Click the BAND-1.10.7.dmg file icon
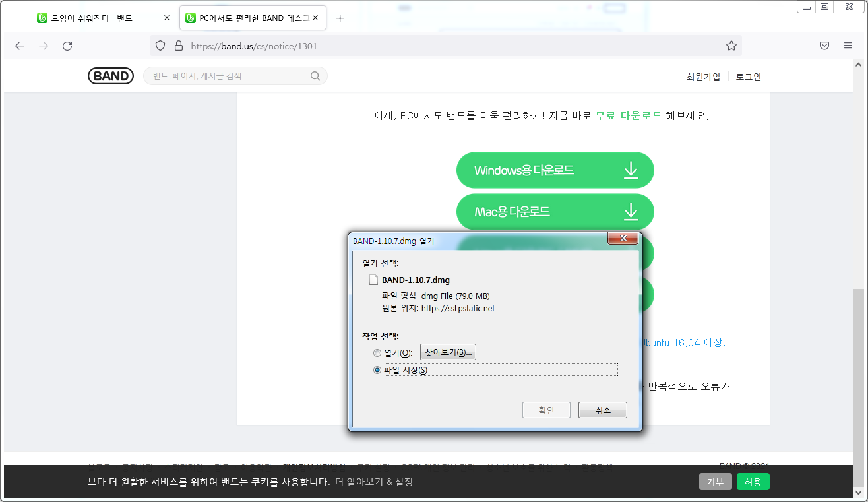The image size is (868, 502). point(373,280)
